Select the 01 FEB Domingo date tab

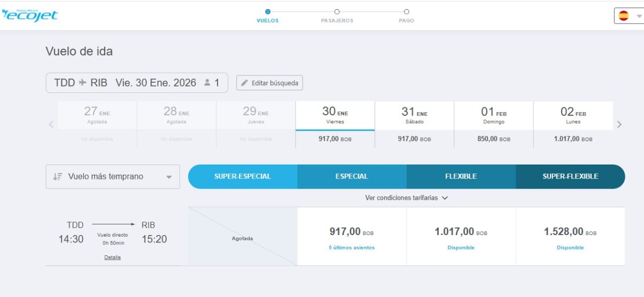click(493, 124)
